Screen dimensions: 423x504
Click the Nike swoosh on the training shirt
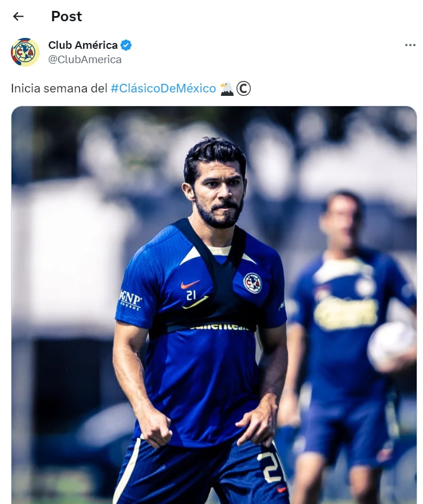189,284
